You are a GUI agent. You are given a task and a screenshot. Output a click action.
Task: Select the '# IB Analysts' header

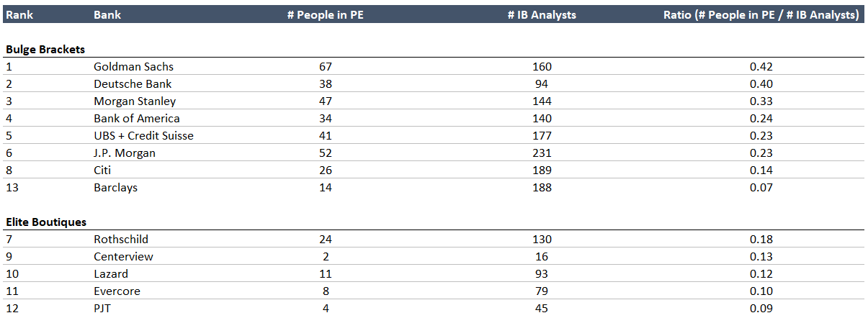tap(542, 14)
